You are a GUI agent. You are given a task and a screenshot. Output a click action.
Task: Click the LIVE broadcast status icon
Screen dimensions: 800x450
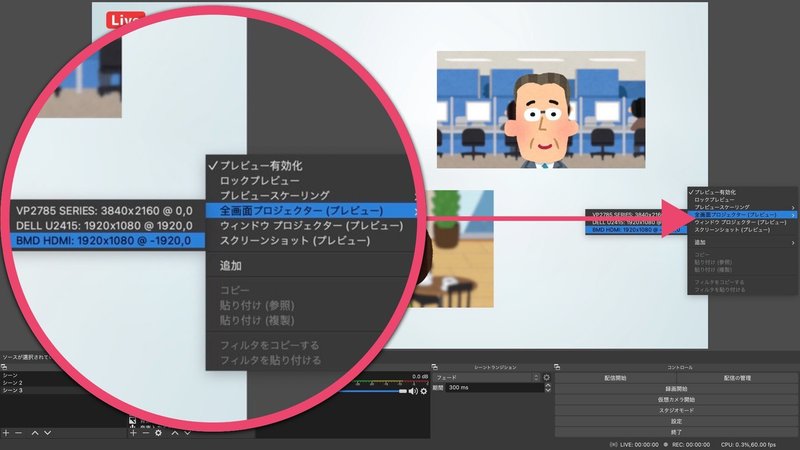click(613, 445)
